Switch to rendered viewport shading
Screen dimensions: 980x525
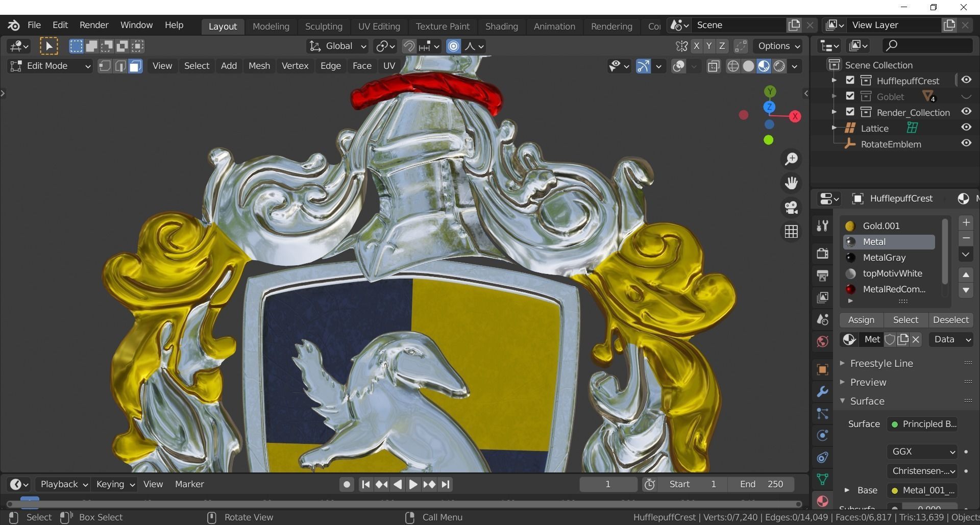pos(779,66)
